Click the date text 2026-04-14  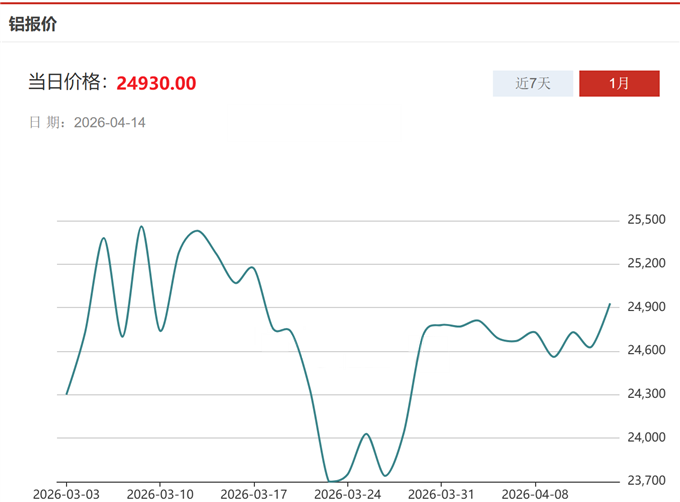coord(111,123)
